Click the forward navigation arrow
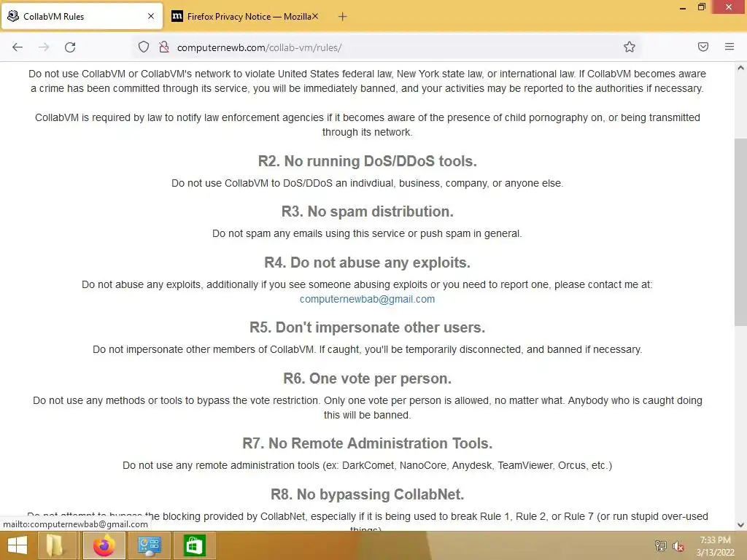 pyautogui.click(x=44, y=47)
